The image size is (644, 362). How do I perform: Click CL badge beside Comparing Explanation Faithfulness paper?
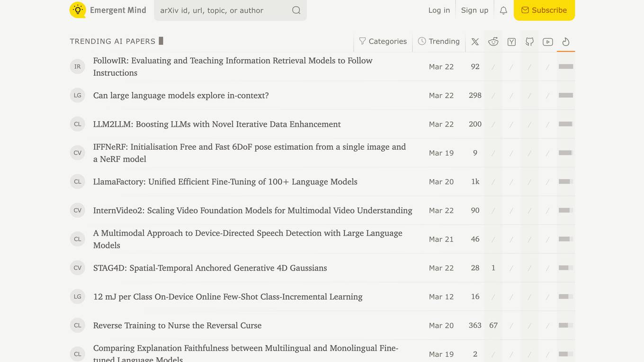click(78, 354)
